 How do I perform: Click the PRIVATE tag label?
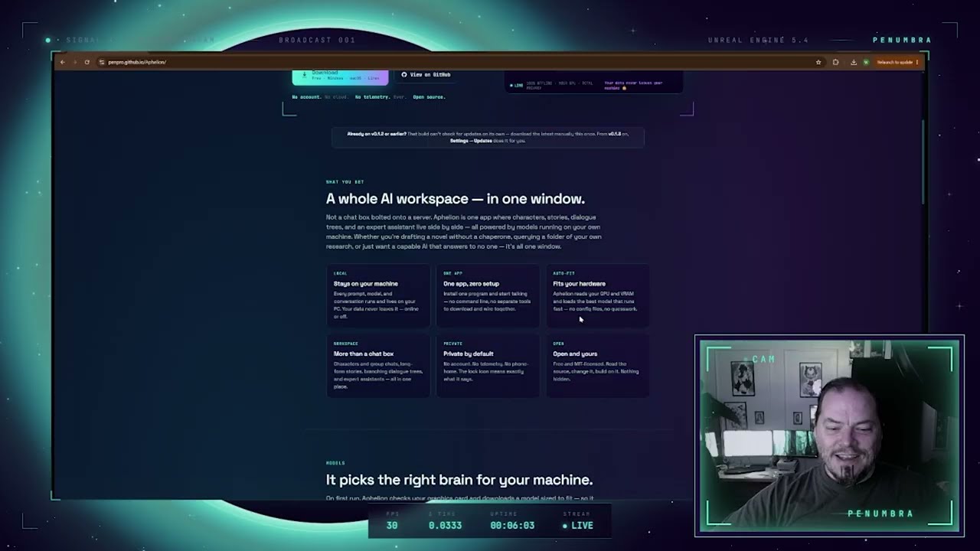pyautogui.click(x=452, y=344)
